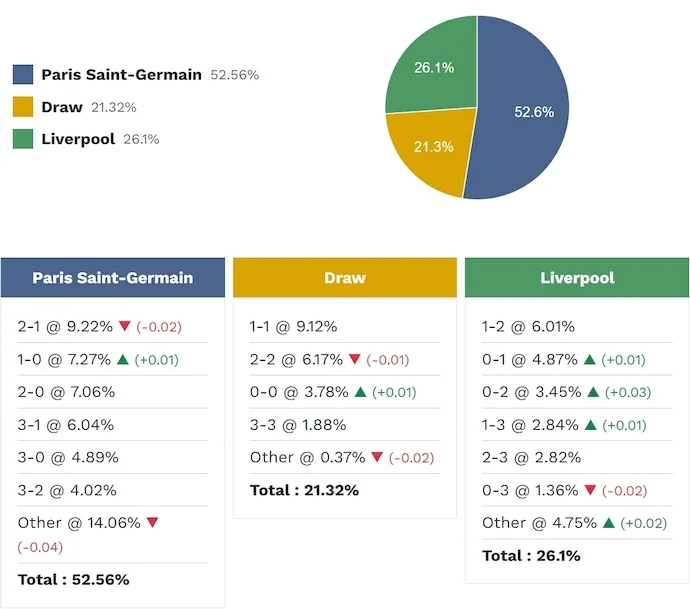Click green up arrow beside Liverpool Other row
The height and width of the screenshot is (609, 690).
[608, 523]
